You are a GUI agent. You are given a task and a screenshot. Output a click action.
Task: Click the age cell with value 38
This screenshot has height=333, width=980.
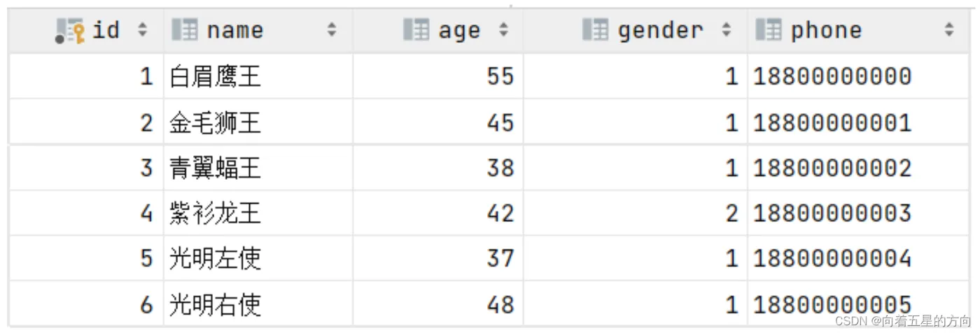[x=500, y=168]
